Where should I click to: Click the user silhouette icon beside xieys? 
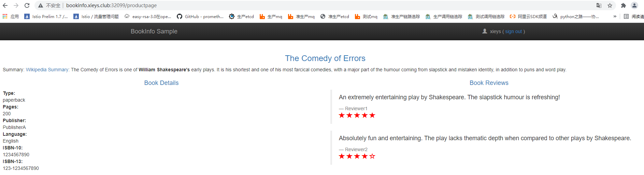point(485,31)
